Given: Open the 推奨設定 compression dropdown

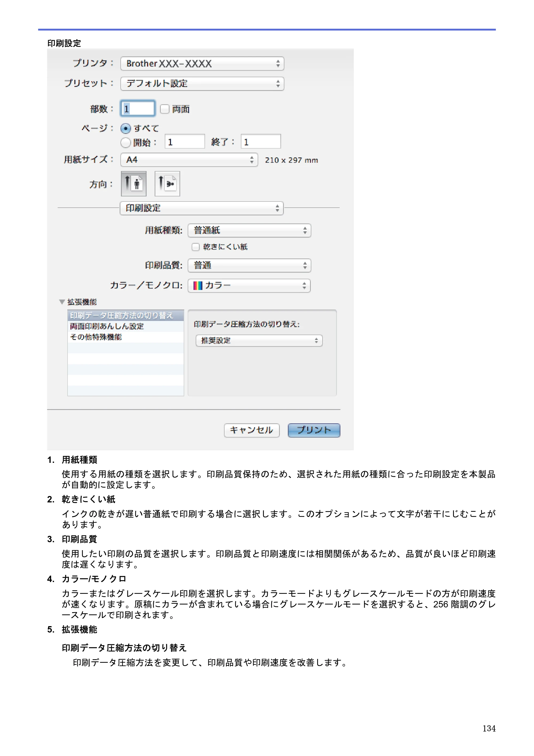Looking at the screenshot, I should [259, 340].
